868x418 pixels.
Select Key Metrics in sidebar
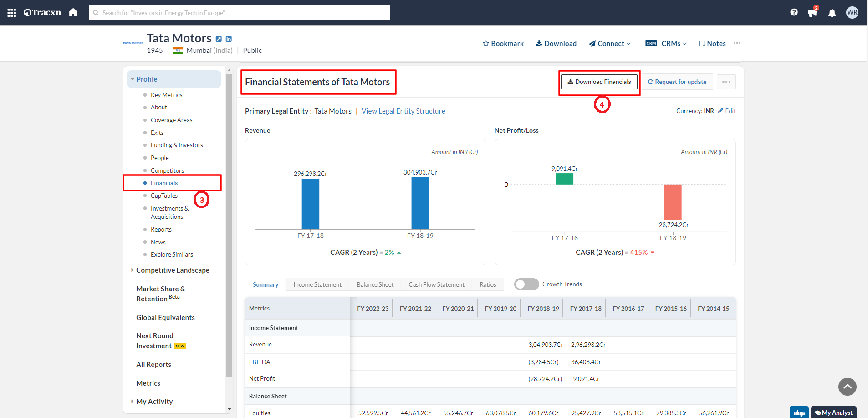click(166, 95)
